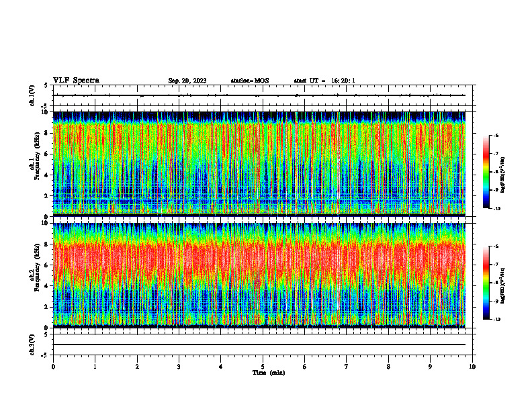This screenshot has height=411, width=532.
Task: Click inside the ch.1 spectrogram panel
Action: coord(263,164)
